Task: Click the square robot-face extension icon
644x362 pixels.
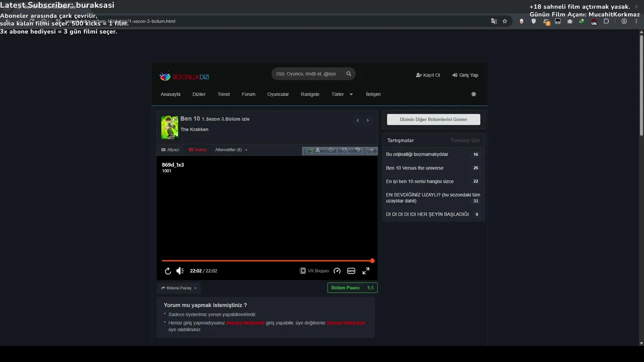Action: [x=557, y=21]
